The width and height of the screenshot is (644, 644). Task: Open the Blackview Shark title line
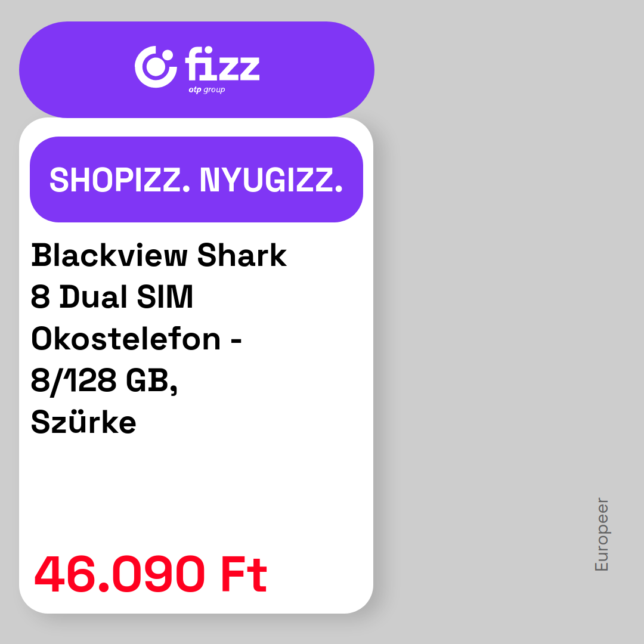(x=159, y=255)
